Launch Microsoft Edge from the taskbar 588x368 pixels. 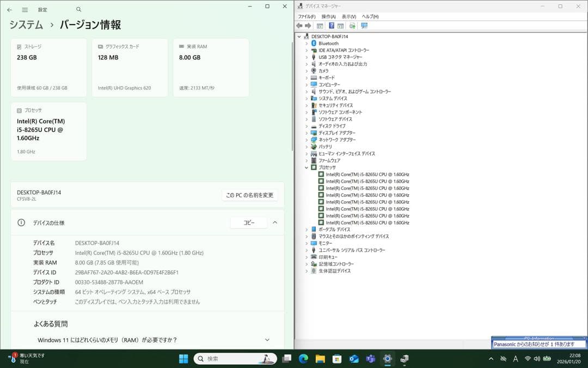tap(304, 359)
